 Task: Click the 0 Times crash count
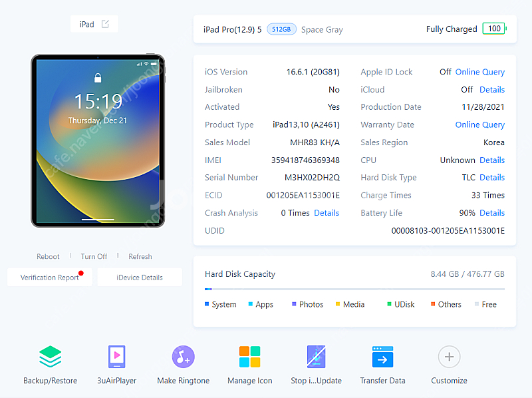295,213
